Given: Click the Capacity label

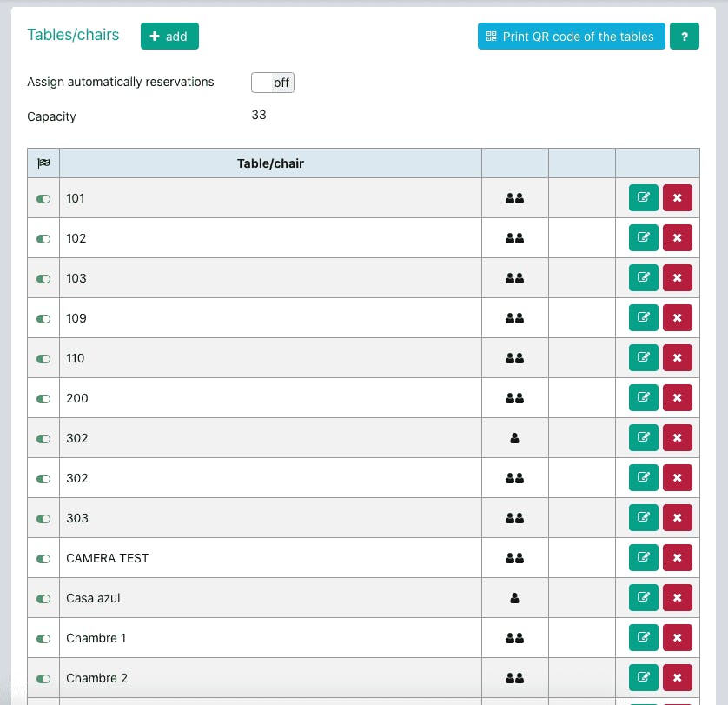Looking at the screenshot, I should (x=51, y=116).
